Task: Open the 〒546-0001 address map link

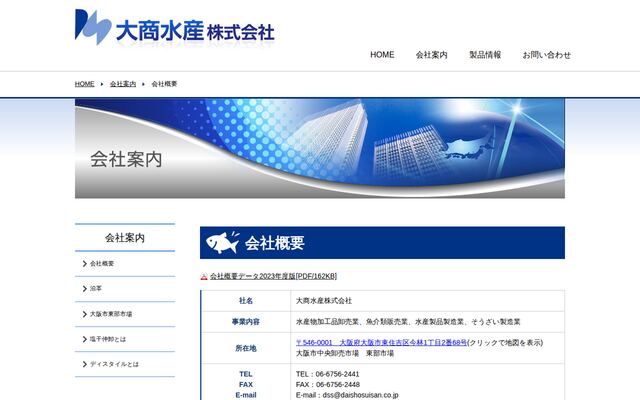Action: 381,342
